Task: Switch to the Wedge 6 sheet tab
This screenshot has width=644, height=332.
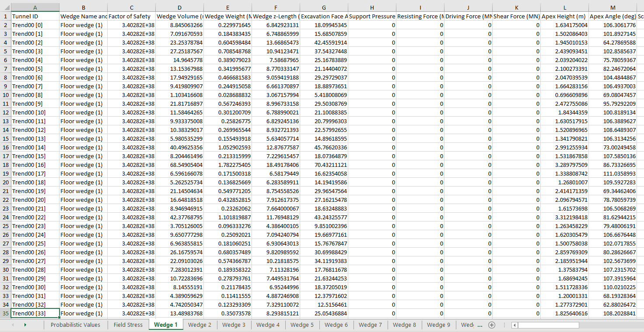Action: point(336,325)
